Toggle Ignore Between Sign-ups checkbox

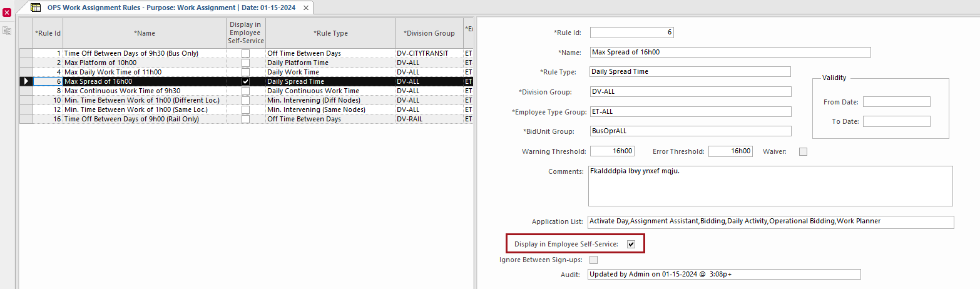click(x=593, y=260)
